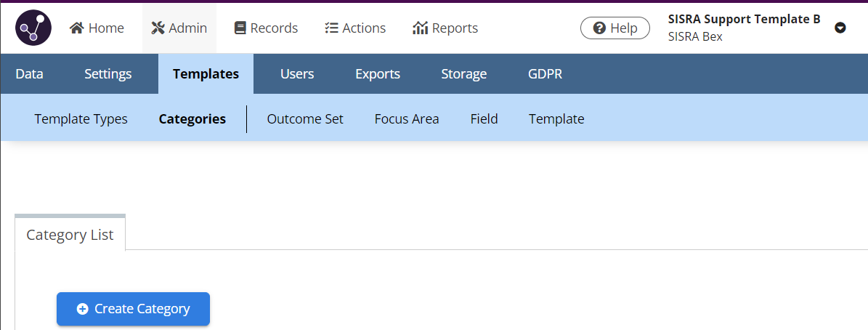
Task: Open Reports using the bar chart icon
Action: coord(420,28)
